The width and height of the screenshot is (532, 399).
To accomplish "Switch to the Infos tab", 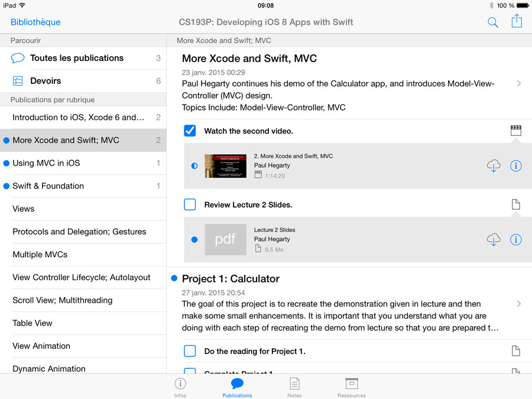I will click(x=180, y=387).
